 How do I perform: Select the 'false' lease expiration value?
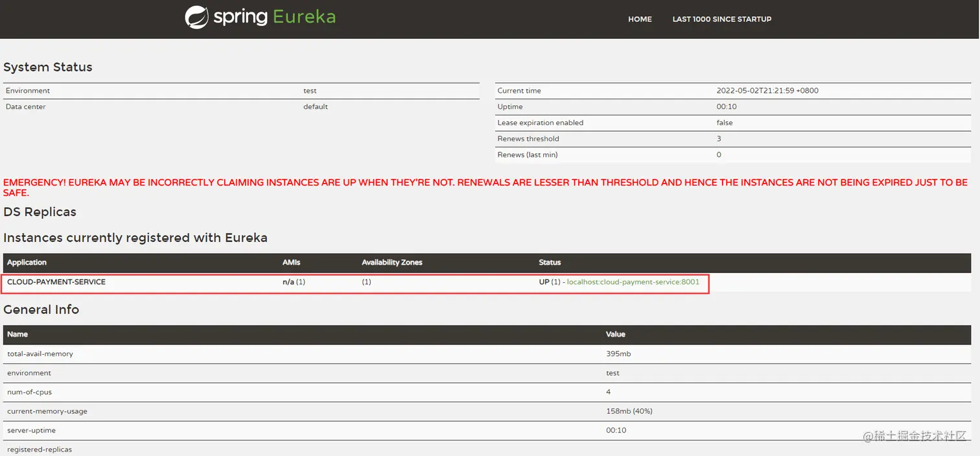tap(725, 123)
